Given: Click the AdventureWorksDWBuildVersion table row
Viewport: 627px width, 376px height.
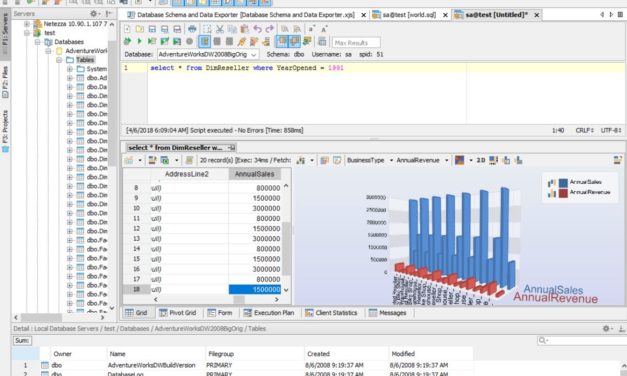Looking at the screenshot, I should tap(242, 365).
